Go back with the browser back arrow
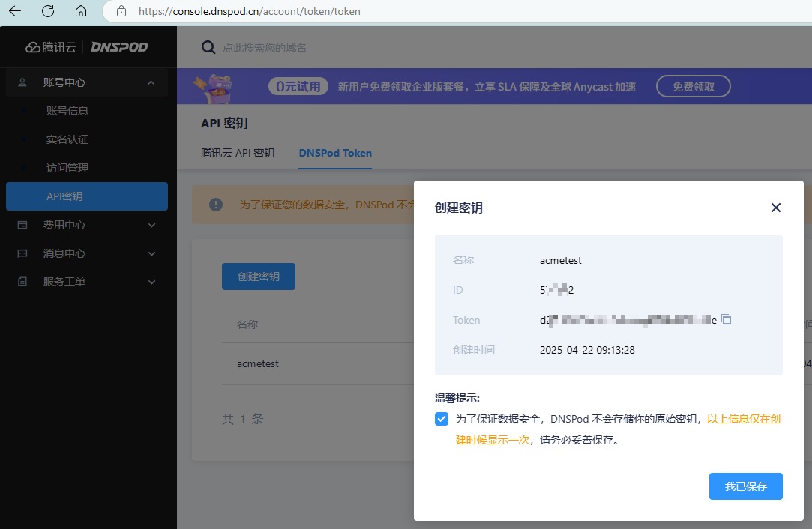Image resolution: width=812 pixels, height=529 pixels. tap(15, 11)
